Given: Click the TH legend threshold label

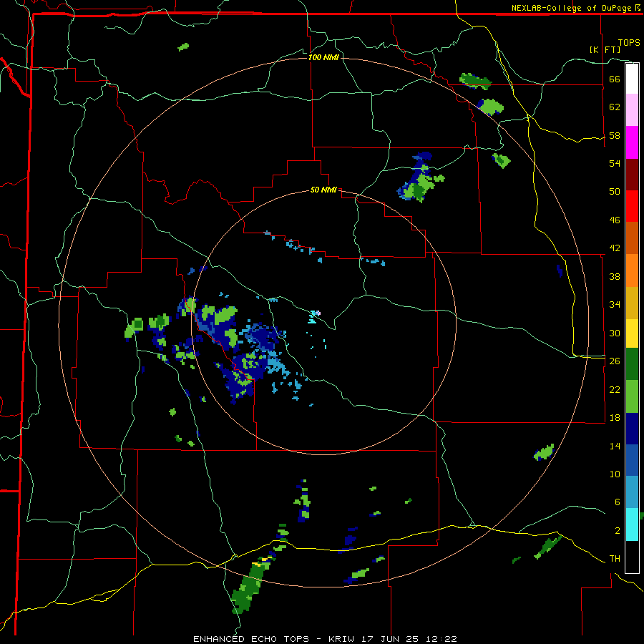Looking at the screenshot, I should click(615, 559).
